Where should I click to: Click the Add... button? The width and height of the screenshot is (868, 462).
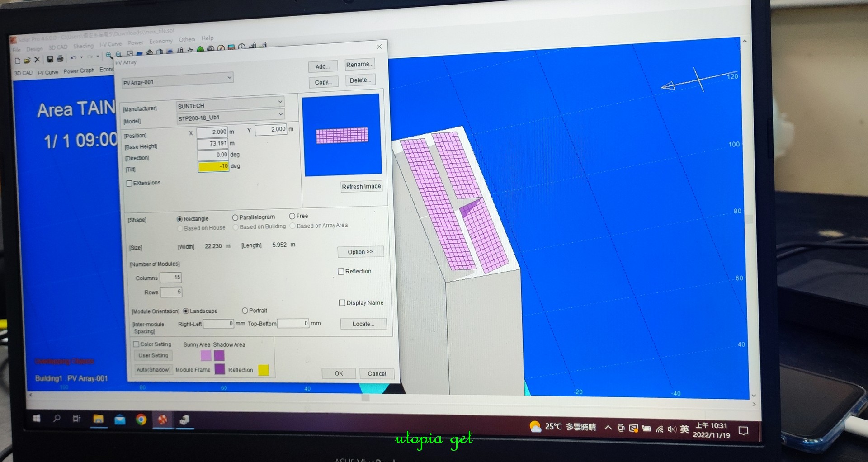point(323,66)
